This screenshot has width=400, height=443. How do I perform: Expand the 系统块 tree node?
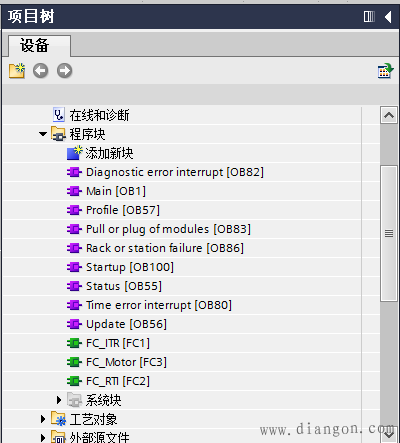(x=59, y=400)
